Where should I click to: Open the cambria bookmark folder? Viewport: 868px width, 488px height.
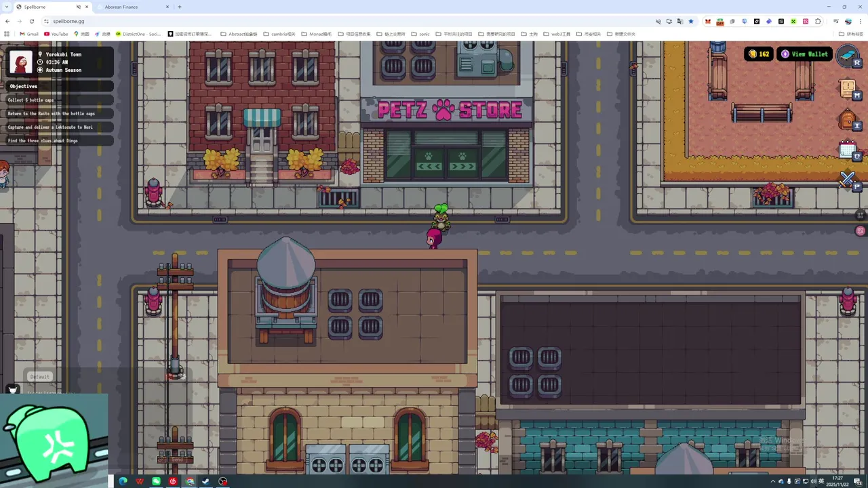[280, 34]
